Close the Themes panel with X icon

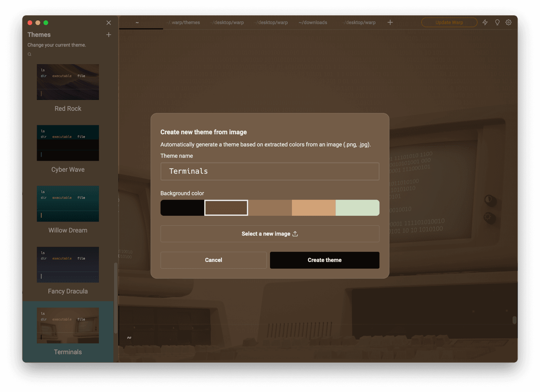[x=109, y=23]
